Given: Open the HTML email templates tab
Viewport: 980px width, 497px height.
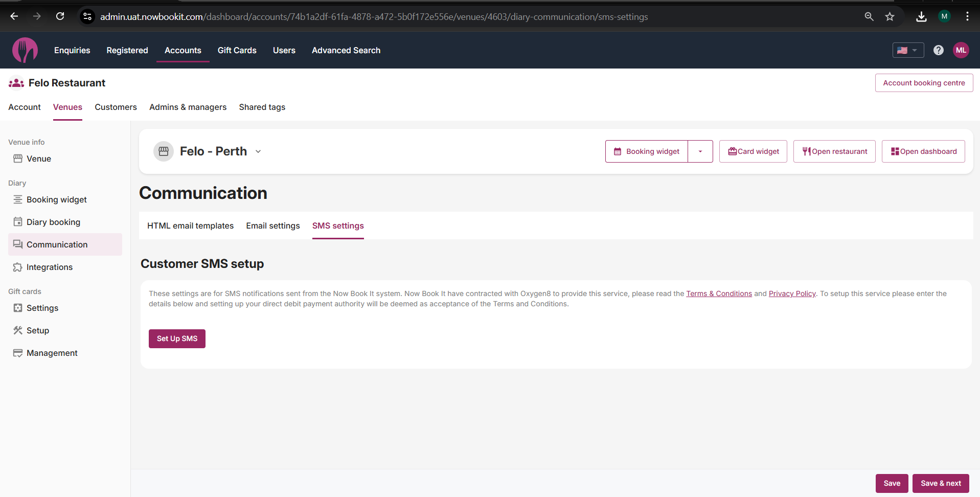Looking at the screenshot, I should click(x=190, y=225).
